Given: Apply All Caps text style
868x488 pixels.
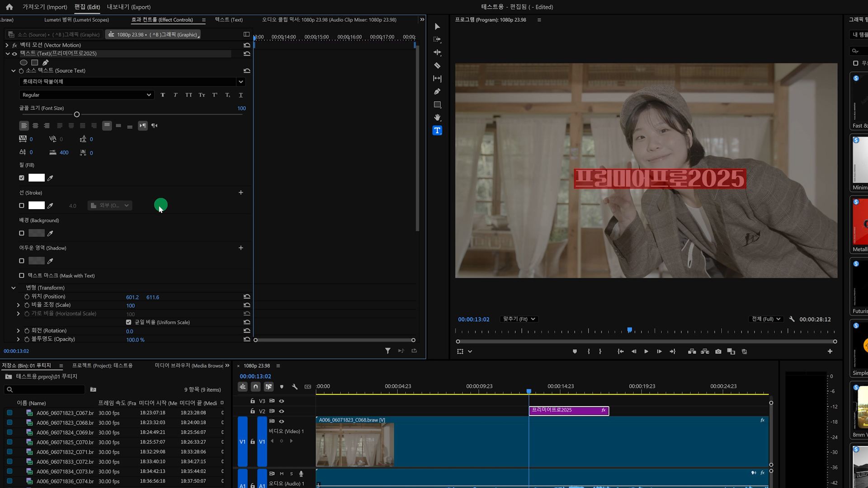Looking at the screenshot, I should tap(189, 95).
